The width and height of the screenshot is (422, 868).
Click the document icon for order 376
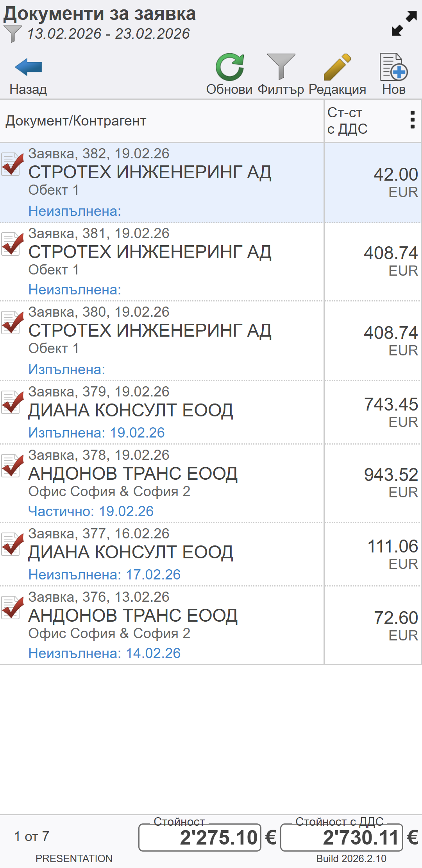(12, 607)
